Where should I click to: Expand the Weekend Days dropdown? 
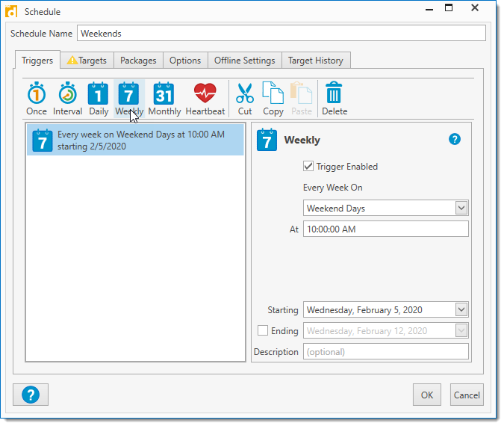pyautogui.click(x=461, y=208)
